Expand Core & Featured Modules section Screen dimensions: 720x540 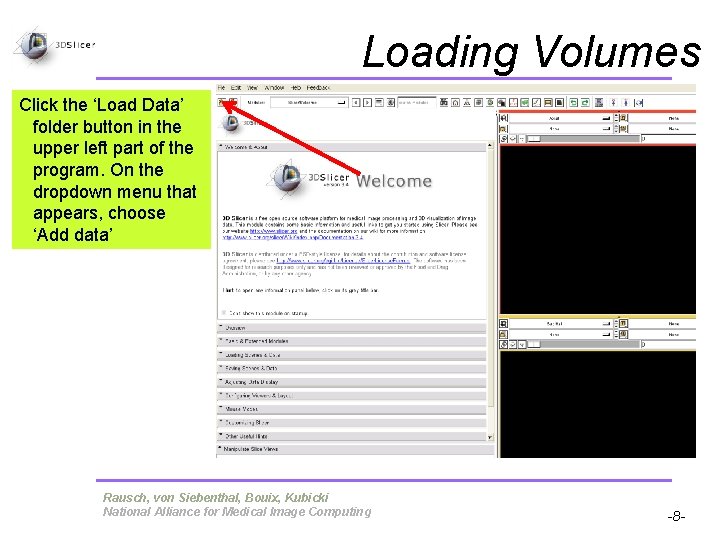352,341
